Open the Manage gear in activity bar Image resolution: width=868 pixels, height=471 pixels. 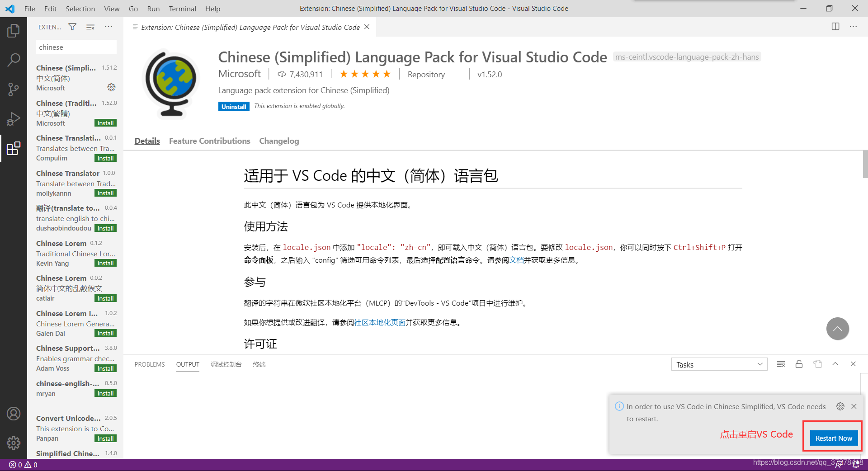[14, 443]
